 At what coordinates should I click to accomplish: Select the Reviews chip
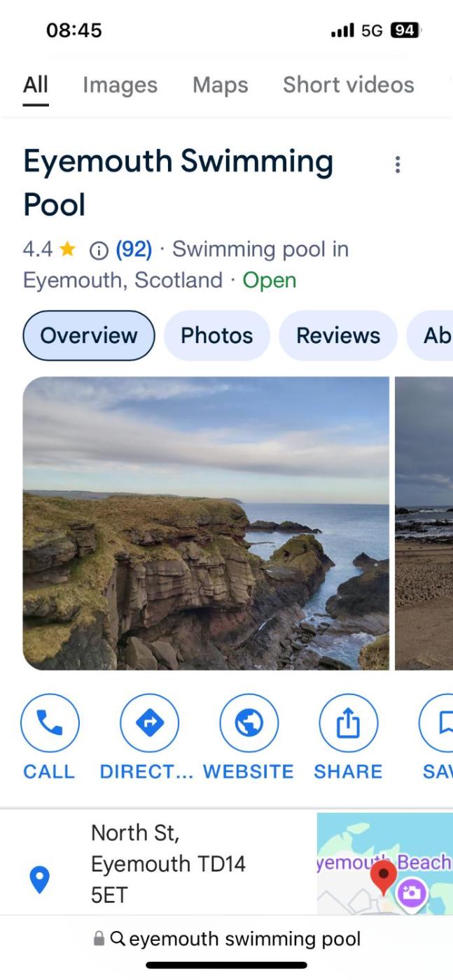coord(338,335)
